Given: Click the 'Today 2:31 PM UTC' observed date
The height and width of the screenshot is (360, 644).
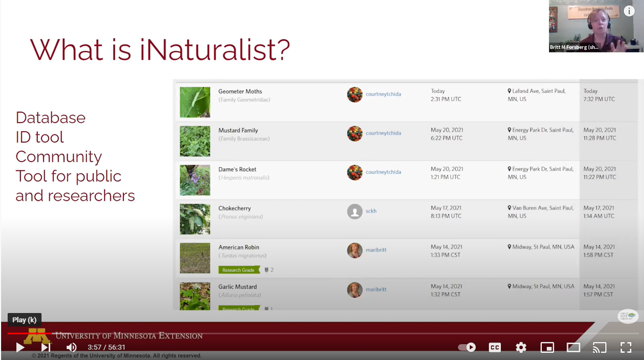Looking at the screenshot, I should pyautogui.click(x=446, y=95).
